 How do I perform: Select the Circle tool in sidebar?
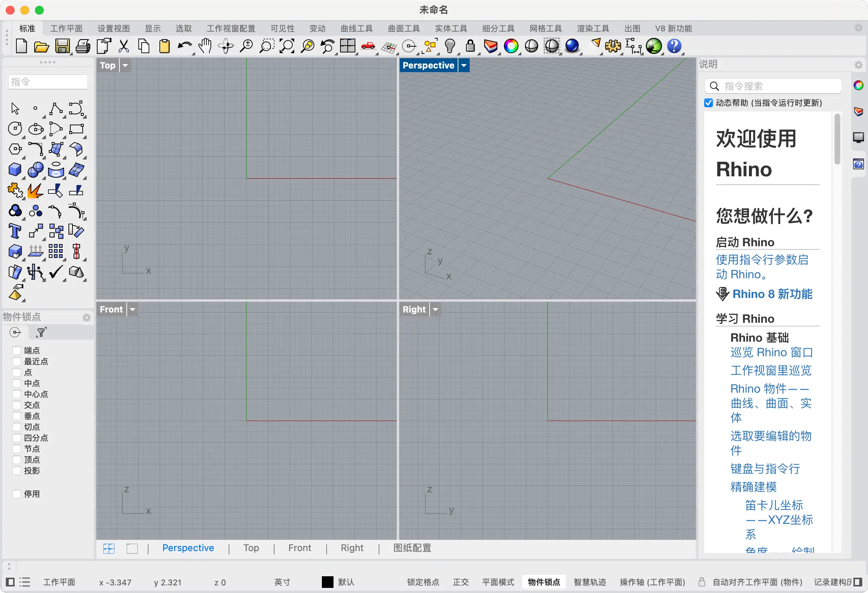[15, 129]
